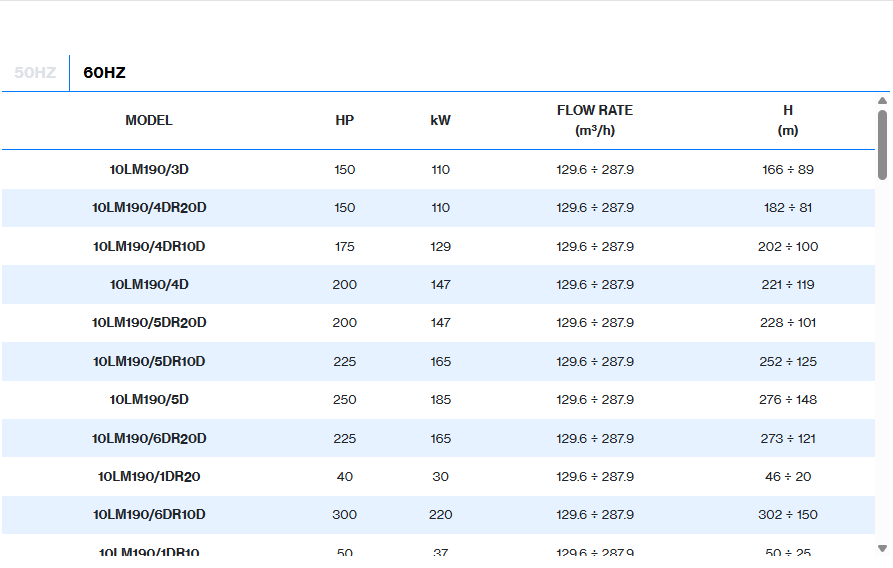Click the 10LM190/5DR10D model cell
This screenshot has height=568, width=893.
coord(149,361)
